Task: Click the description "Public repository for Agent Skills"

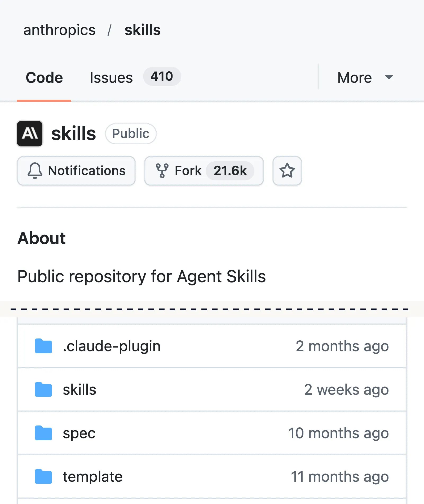Action: coord(142,277)
